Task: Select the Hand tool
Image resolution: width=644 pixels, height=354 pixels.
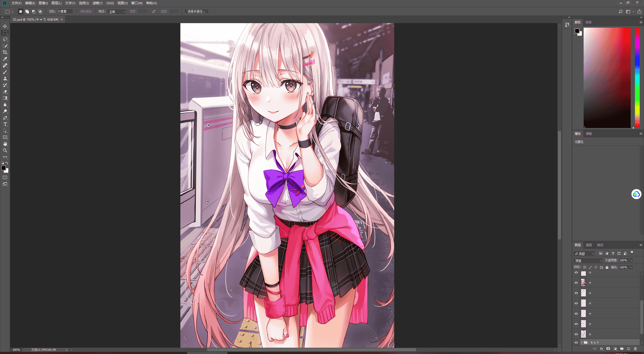Action: [5, 144]
